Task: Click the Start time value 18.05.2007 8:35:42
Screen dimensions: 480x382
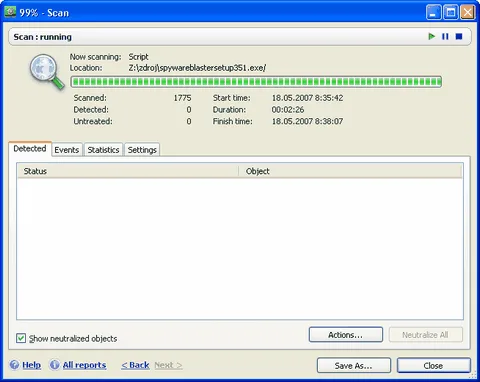Action: click(307, 98)
